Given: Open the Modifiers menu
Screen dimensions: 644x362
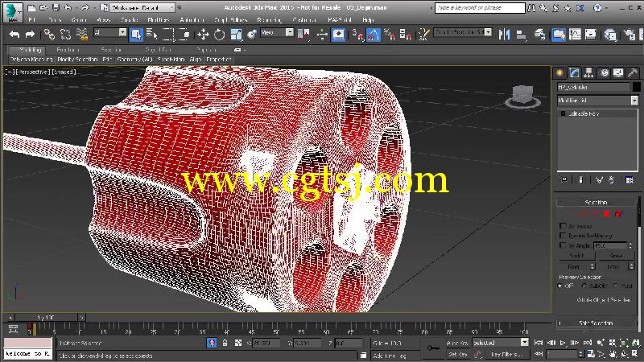Looking at the screenshot, I should point(159,19).
